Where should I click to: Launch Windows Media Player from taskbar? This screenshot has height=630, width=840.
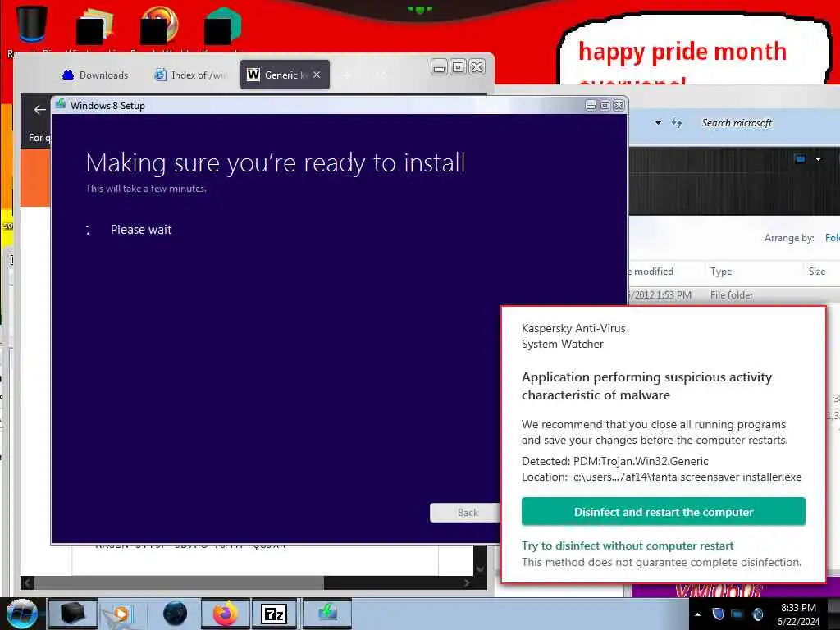(122, 614)
